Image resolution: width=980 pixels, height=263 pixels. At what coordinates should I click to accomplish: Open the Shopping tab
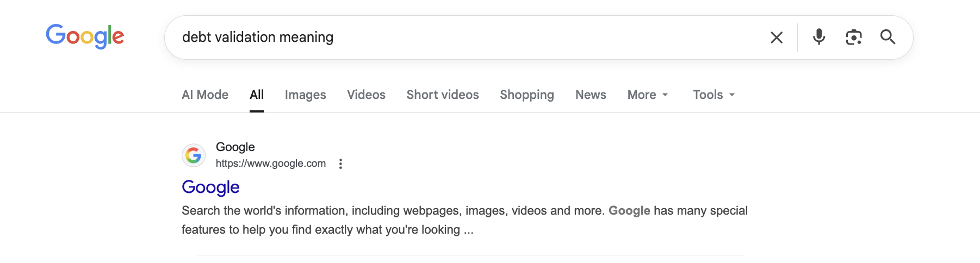coord(527,95)
